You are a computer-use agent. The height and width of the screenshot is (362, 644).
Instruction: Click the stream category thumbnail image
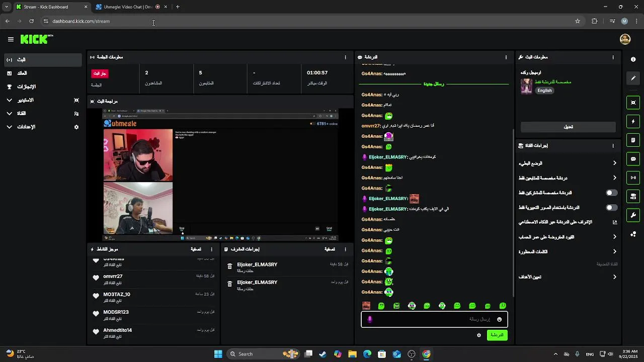[526, 86]
